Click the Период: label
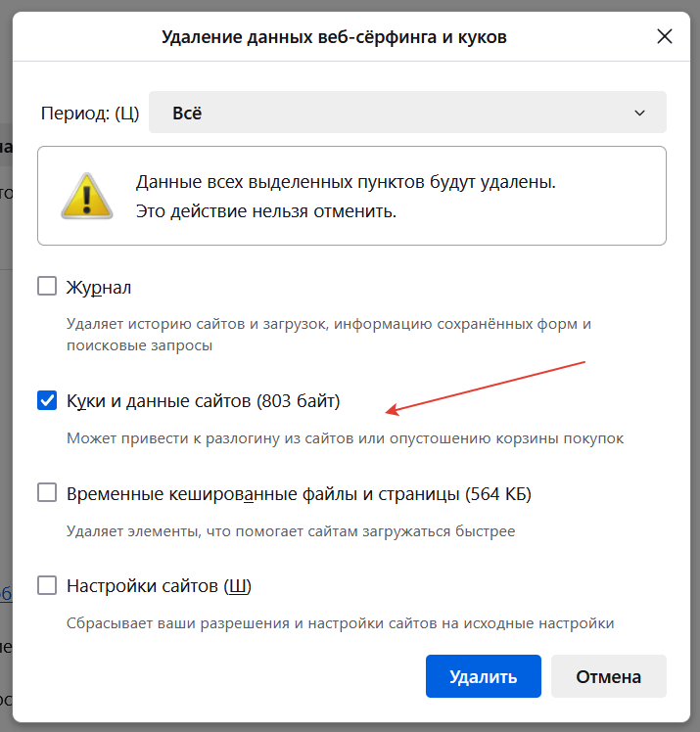Viewport: 700px width, 732px height. coord(90,113)
